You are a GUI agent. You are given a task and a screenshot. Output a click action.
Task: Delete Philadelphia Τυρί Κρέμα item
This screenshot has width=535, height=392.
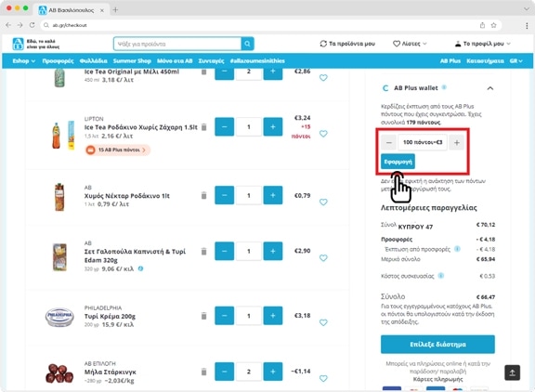(x=203, y=316)
